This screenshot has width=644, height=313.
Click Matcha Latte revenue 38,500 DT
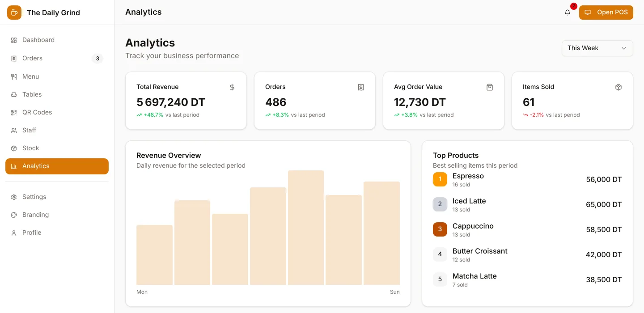pyautogui.click(x=604, y=280)
